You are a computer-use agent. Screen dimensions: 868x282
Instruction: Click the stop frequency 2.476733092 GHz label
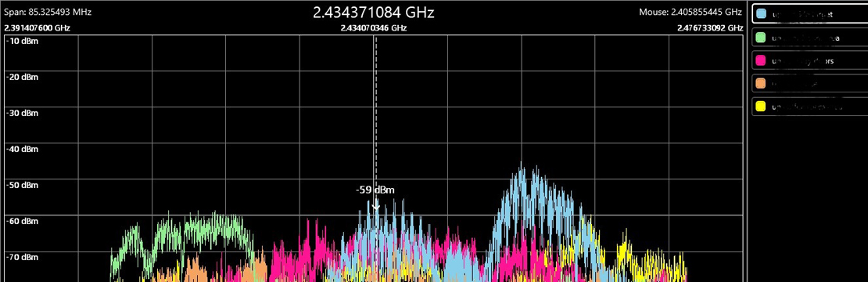(x=710, y=27)
